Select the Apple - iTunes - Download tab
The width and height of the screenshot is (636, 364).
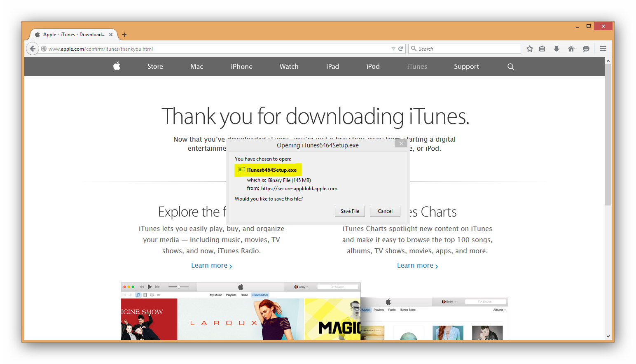74,35
